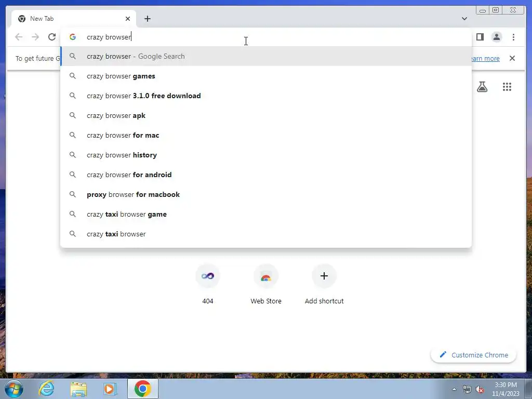Click the forward navigation arrow
532x399 pixels.
tap(35, 37)
